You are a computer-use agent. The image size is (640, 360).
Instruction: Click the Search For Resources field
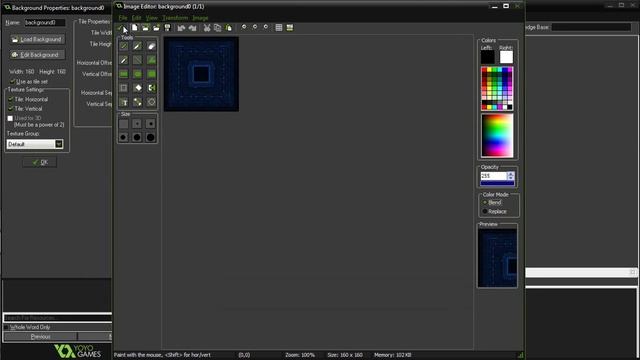(58, 318)
